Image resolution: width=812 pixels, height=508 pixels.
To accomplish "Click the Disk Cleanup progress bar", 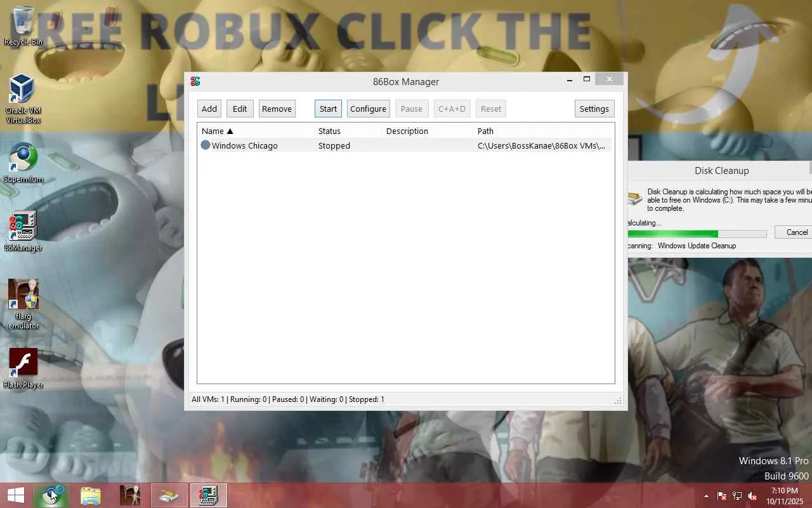I will point(697,234).
